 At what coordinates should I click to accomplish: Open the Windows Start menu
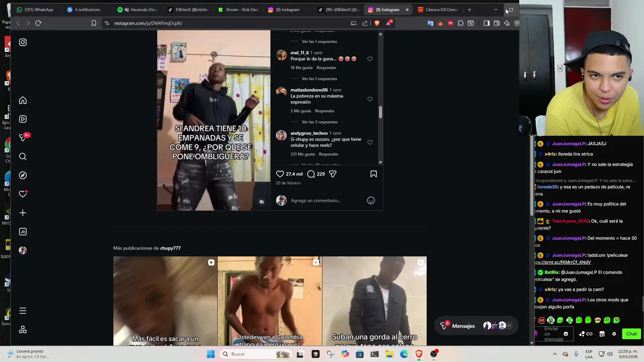click(x=211, y=354)
